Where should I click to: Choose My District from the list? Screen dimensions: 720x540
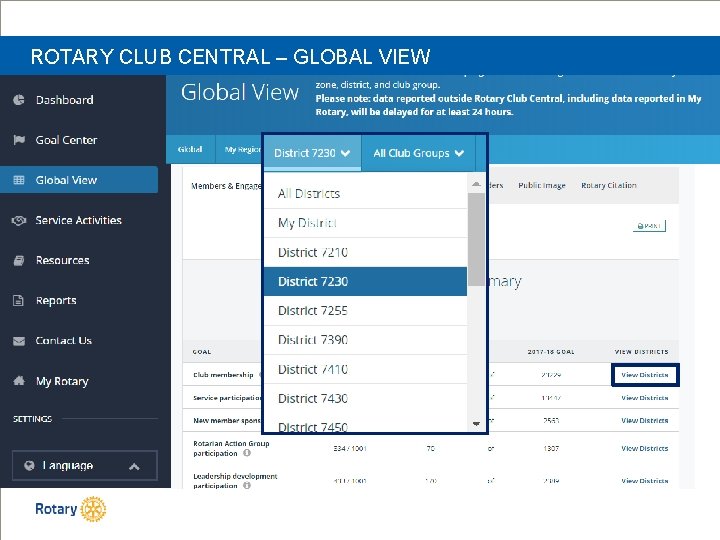click(366, 223)
